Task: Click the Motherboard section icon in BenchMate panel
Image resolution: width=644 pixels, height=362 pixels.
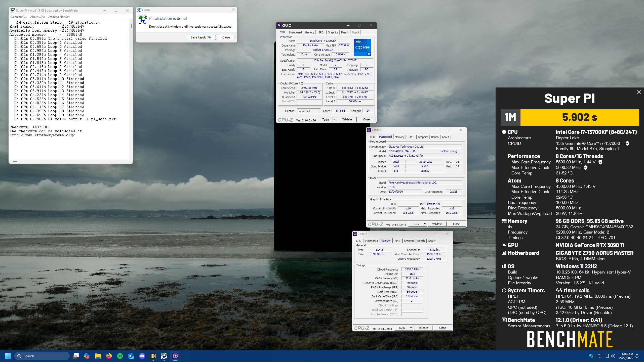Action: pos(504,253)
